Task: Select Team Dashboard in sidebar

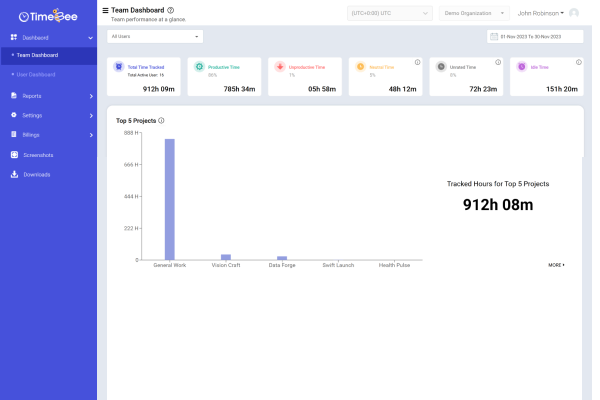Action: point(49,55)
